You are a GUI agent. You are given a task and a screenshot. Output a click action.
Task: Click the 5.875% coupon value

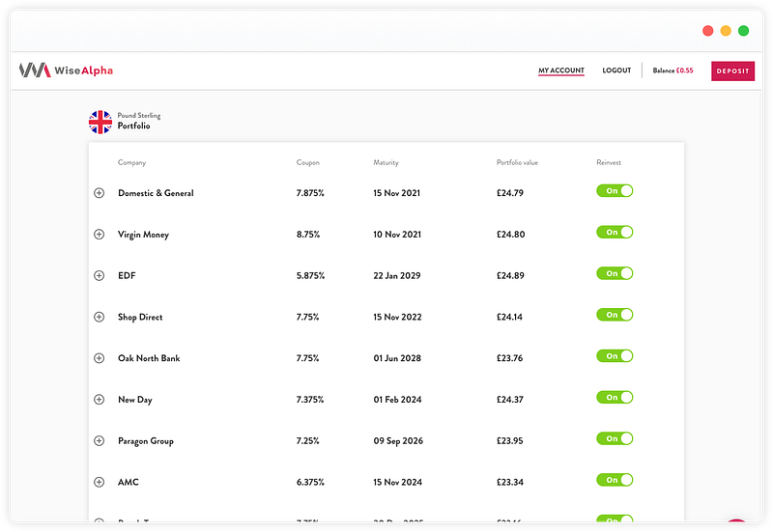[x=310, y=276]
